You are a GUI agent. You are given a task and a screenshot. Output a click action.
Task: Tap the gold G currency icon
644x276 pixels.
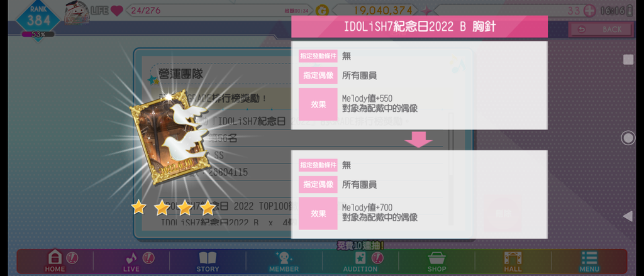322,11
